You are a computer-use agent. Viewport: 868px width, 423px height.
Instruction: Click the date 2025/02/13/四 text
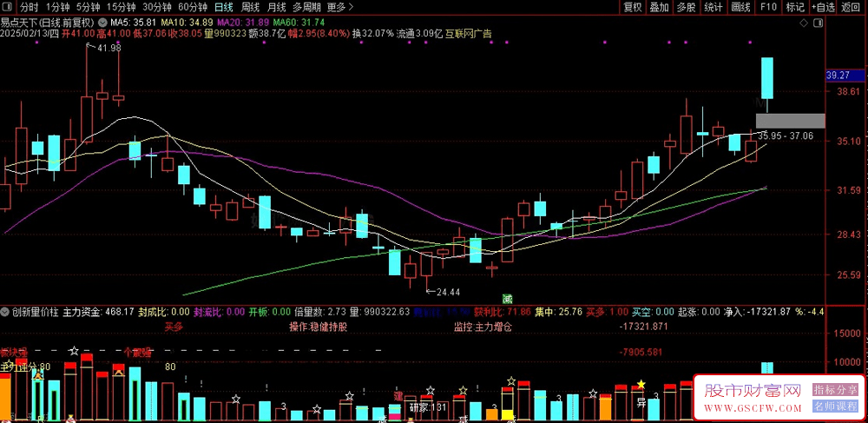[x=30, y=34]
